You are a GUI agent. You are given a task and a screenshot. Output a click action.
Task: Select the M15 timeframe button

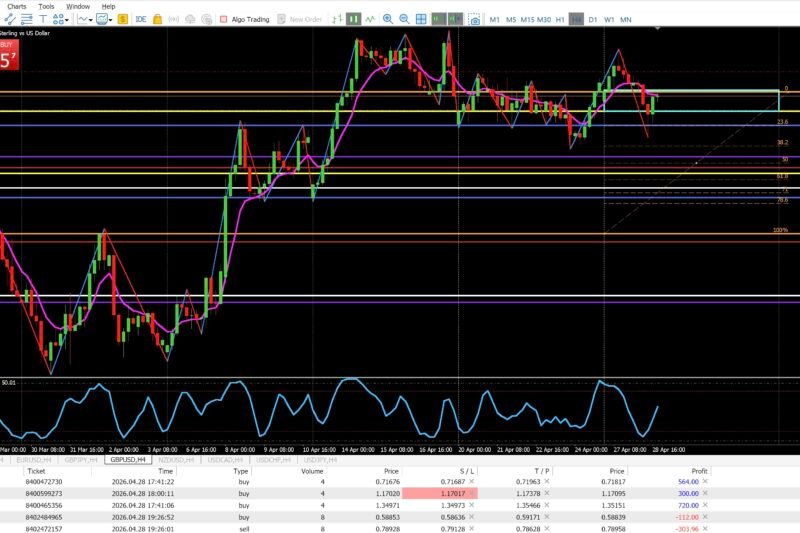click(x=527, y=19)
